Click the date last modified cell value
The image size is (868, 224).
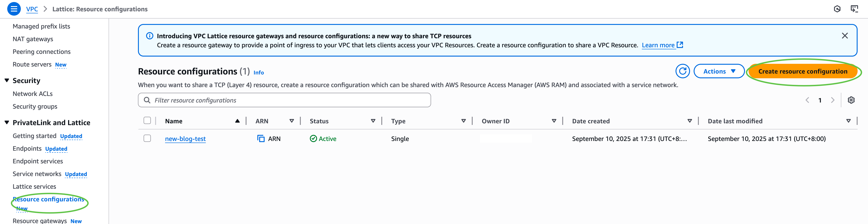click(x=767, y=139)
